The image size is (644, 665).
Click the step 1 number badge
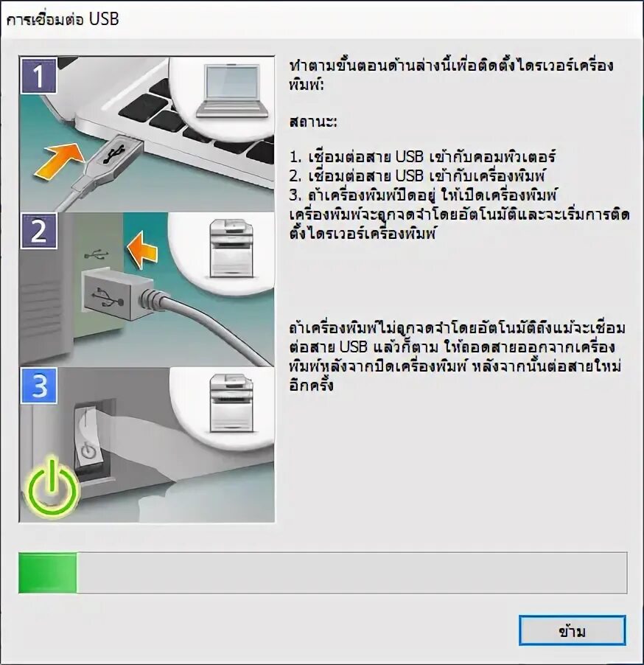(38, 76)
